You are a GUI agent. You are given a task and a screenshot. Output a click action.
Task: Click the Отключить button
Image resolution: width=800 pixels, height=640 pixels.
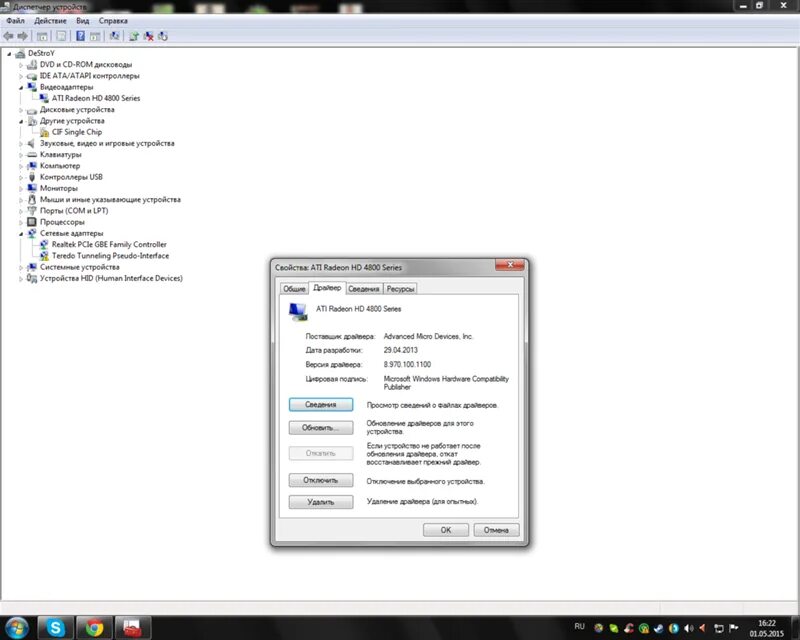320,480
